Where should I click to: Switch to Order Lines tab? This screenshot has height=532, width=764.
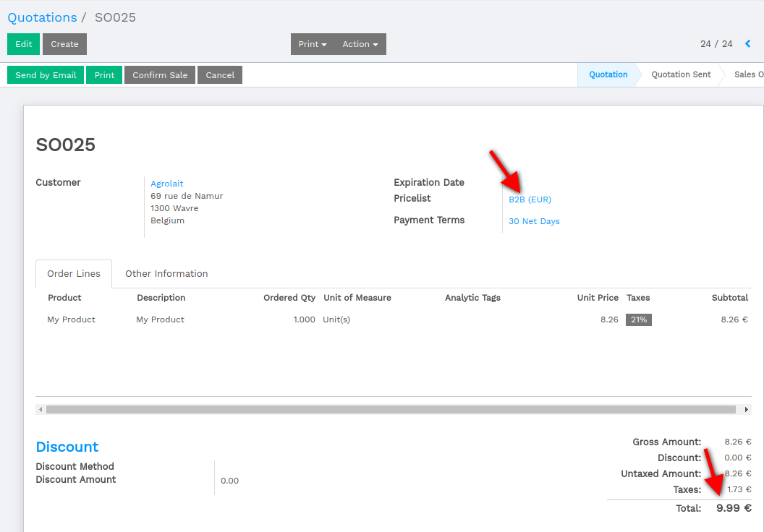click(74, 273)
